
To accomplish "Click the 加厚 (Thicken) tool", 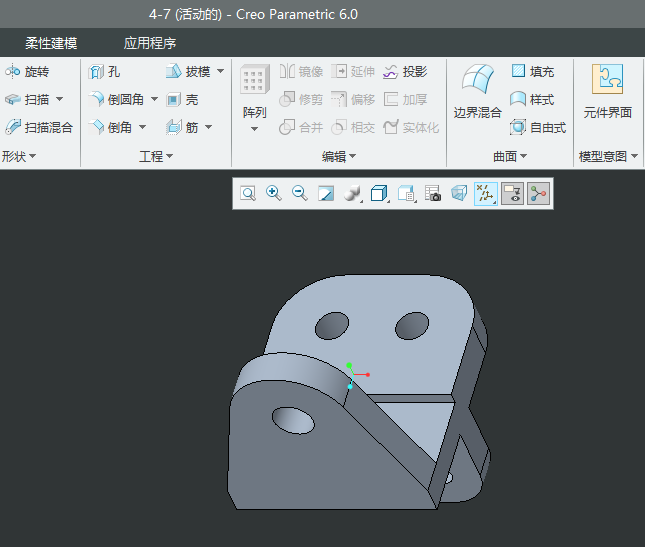I will pyautogui.click(x=405, y=99).
